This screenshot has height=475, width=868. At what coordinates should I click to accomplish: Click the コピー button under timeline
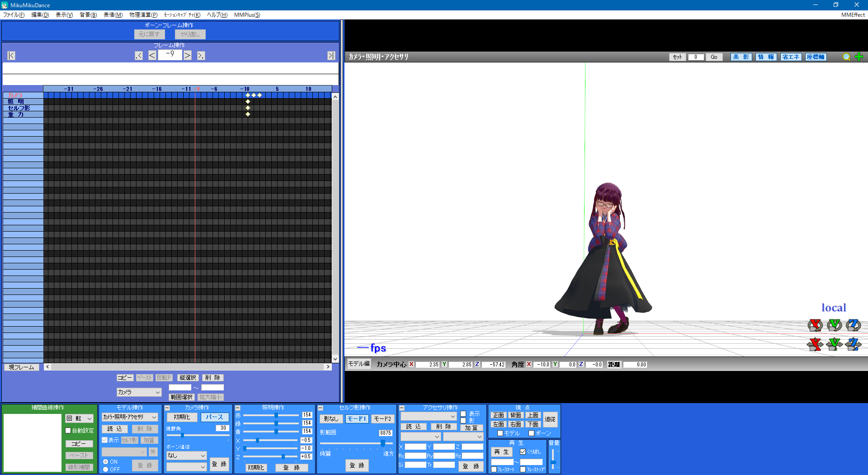125,378
